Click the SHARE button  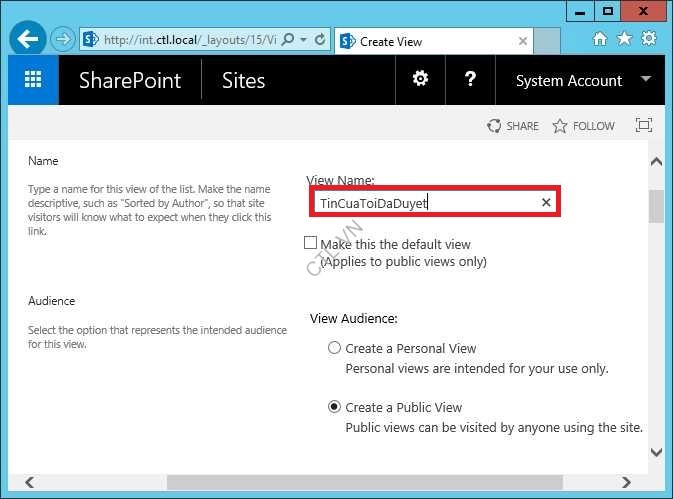click(512, 126)
